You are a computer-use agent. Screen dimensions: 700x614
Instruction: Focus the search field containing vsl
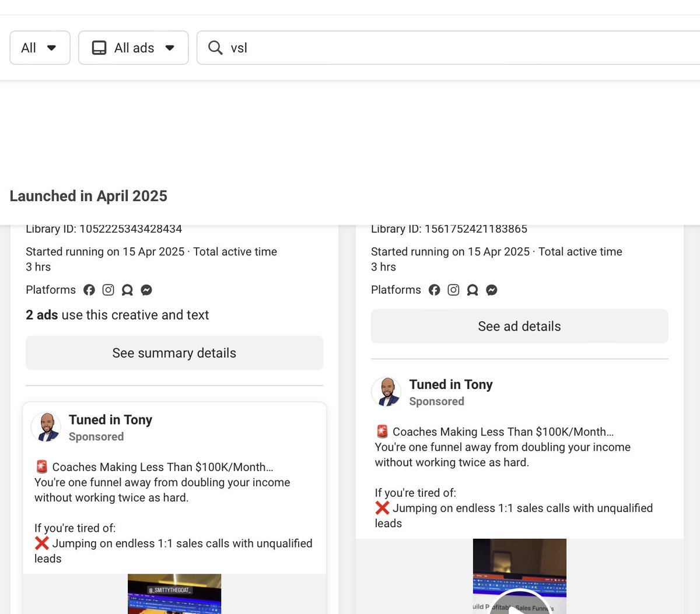(x=449, y=48)
